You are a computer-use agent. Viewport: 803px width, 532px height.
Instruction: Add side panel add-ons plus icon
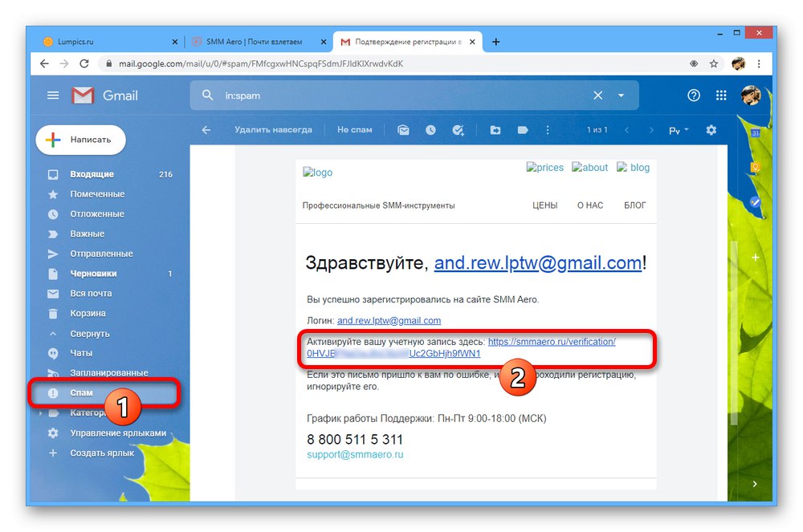(x=756, y=258)
